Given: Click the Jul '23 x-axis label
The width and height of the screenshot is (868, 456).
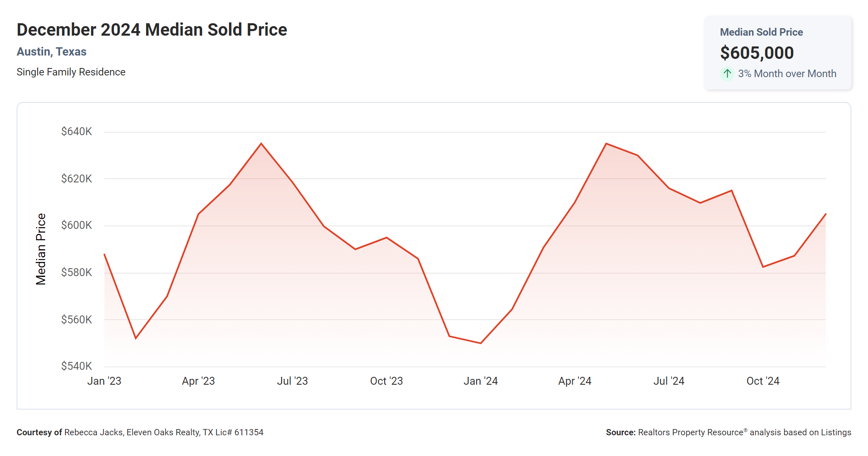Looking at the screenshot, I should 292,381.
